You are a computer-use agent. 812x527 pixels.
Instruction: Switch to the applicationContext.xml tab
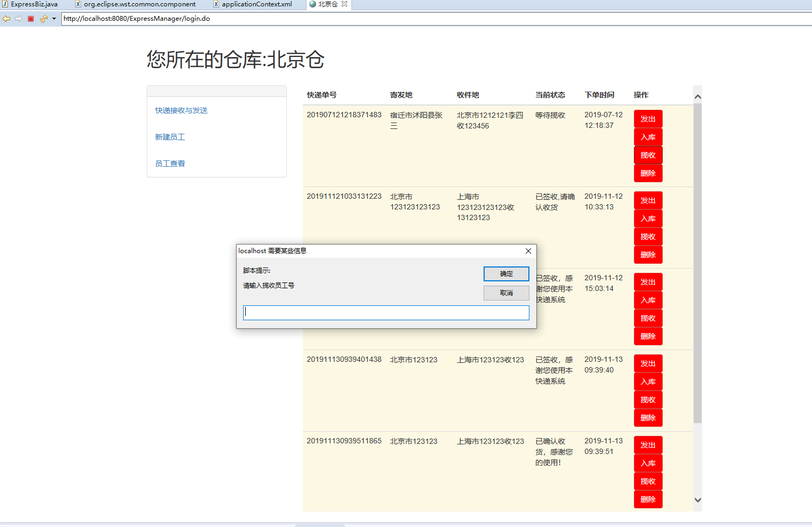(x=256, y=4)
